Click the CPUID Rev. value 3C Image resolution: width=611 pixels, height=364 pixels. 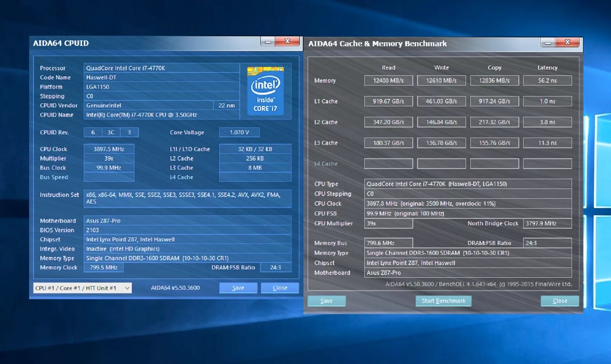click(x=111, y=132)
